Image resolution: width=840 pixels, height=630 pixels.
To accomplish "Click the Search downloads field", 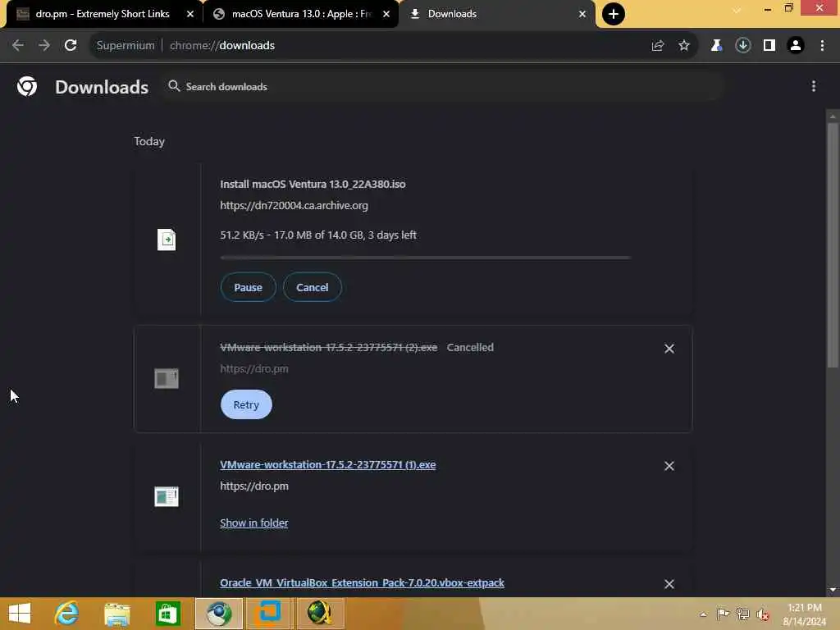I will (445, 86).
